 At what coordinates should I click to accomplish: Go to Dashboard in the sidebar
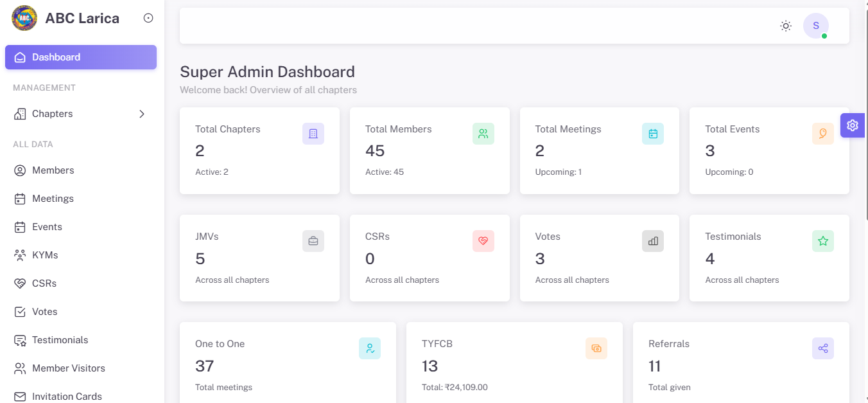coord(81,57)
